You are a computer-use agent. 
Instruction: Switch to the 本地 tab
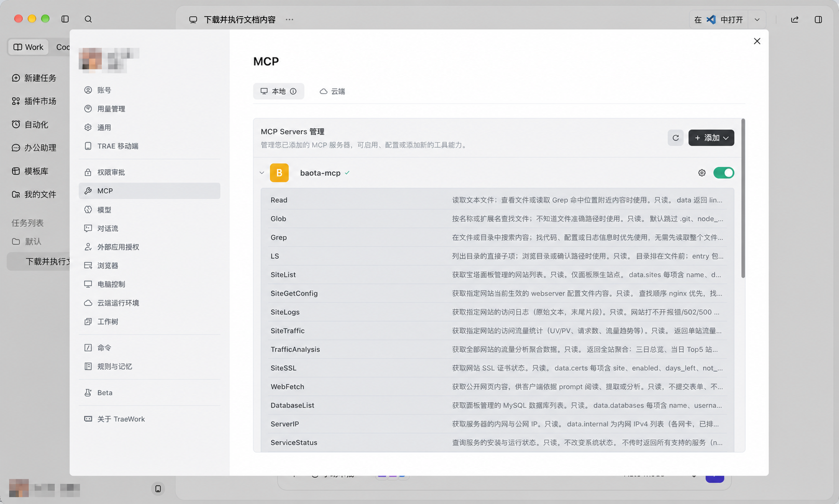pyautogui.click(x=279, y=91)
